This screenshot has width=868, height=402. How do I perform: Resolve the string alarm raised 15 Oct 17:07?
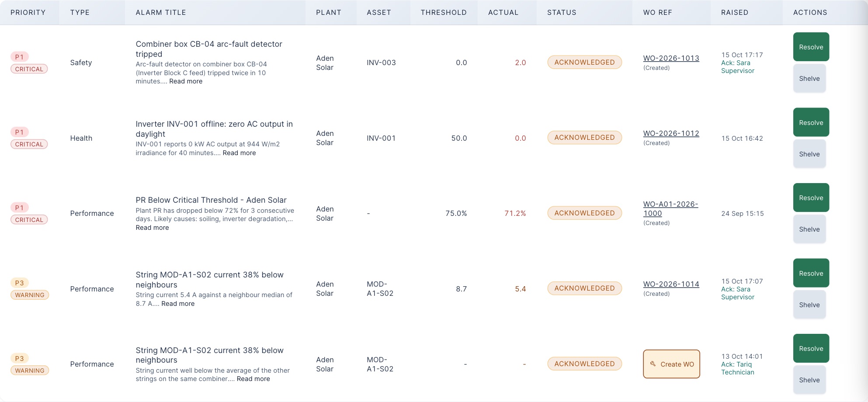(811, 273)
